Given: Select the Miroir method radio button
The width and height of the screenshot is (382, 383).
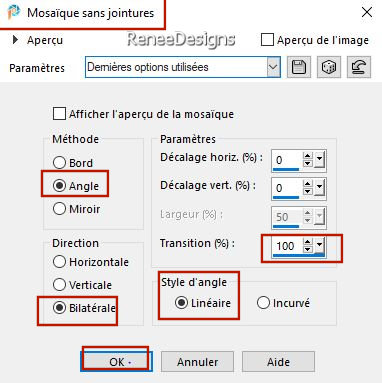Looking at the screenshot, I should click(x=59, y=209).
